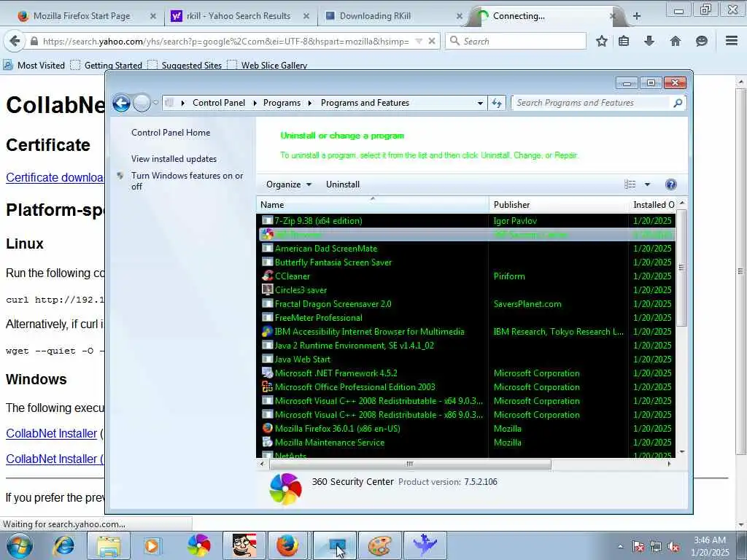Bookmark this page with the star icon
Screen dimensions: 747x560
602,42
